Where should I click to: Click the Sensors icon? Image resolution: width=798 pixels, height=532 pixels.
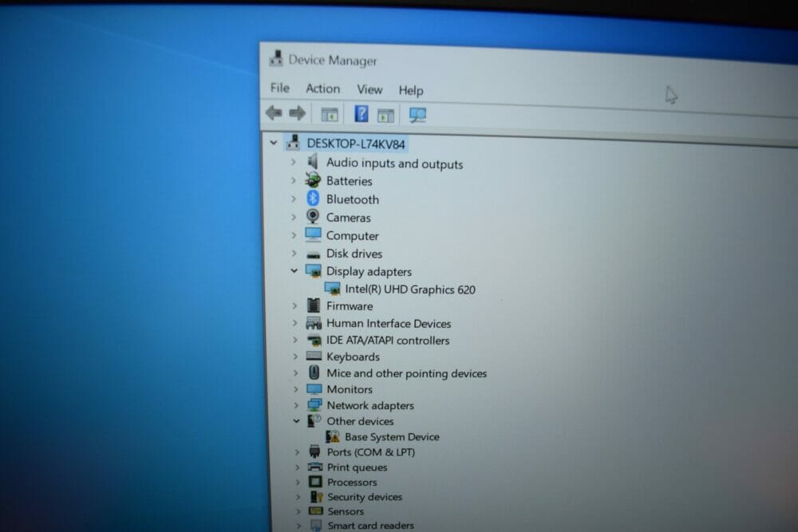pyautogui.click(x=316, y=510)
